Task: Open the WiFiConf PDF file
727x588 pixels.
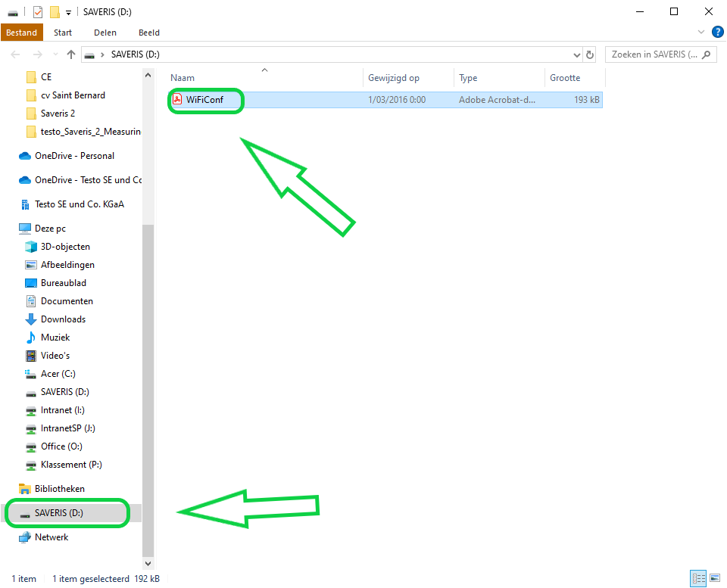Action: [204, 100]
